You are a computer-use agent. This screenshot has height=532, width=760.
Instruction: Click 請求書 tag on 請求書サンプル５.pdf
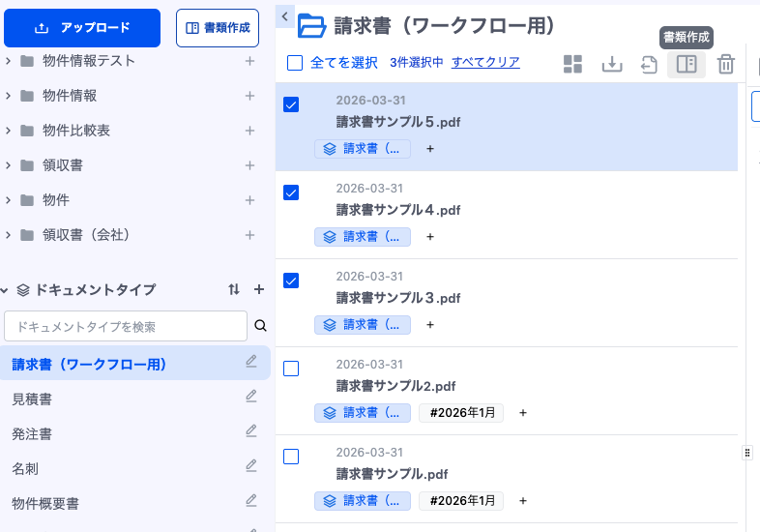(363, 149)
